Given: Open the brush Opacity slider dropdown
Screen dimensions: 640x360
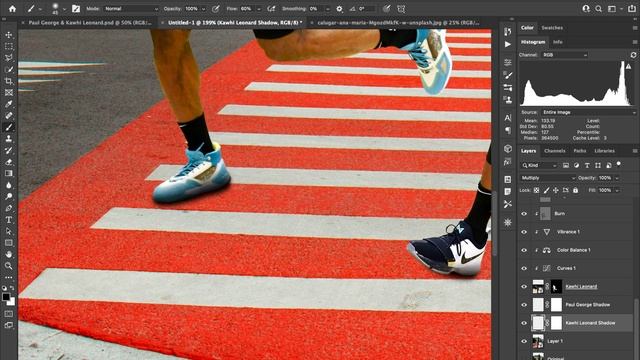Looking at the screenshot, I should [x=203, y=9].
